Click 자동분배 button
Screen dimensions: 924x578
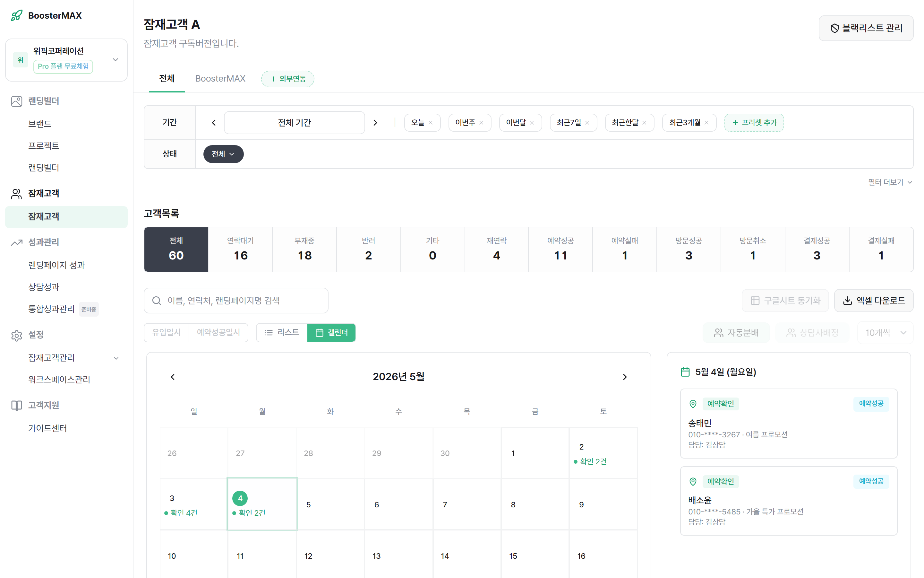[736, 333]
